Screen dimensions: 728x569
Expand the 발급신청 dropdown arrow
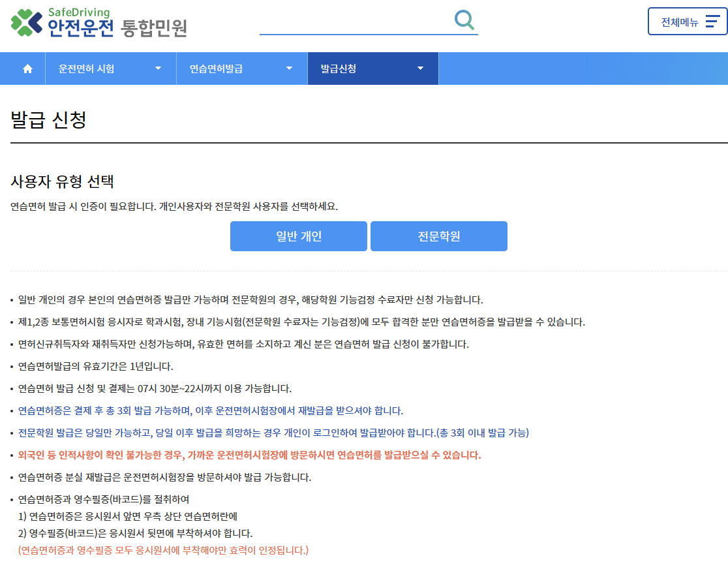coord(420,69)
